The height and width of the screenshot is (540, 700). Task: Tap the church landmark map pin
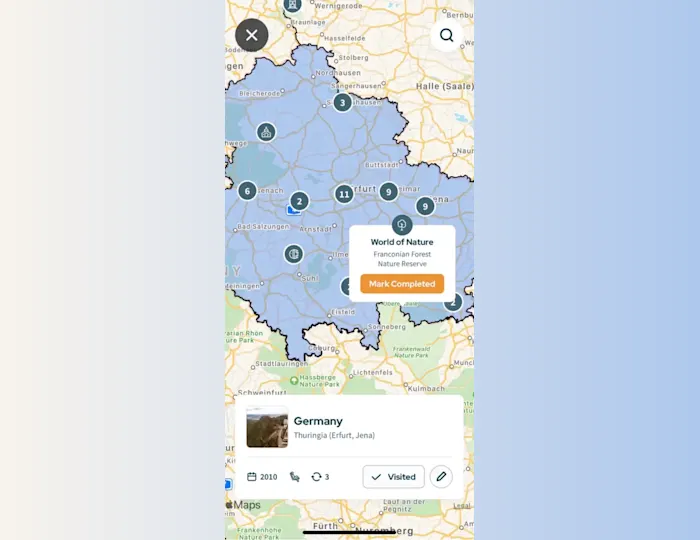pyautogui.click(x=266, y=132)
